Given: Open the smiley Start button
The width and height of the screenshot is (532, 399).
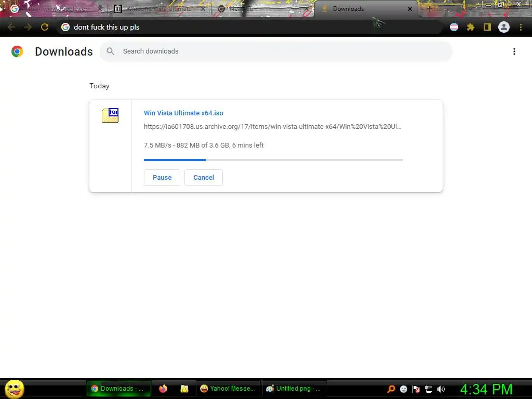Looking at the screenshot, I should point(14,389).
